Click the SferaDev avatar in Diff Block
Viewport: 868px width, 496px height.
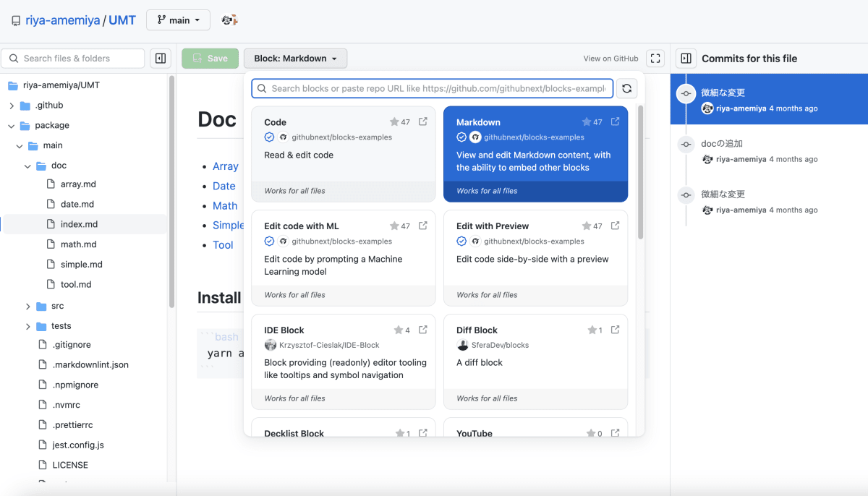click(x=462, y=345)
